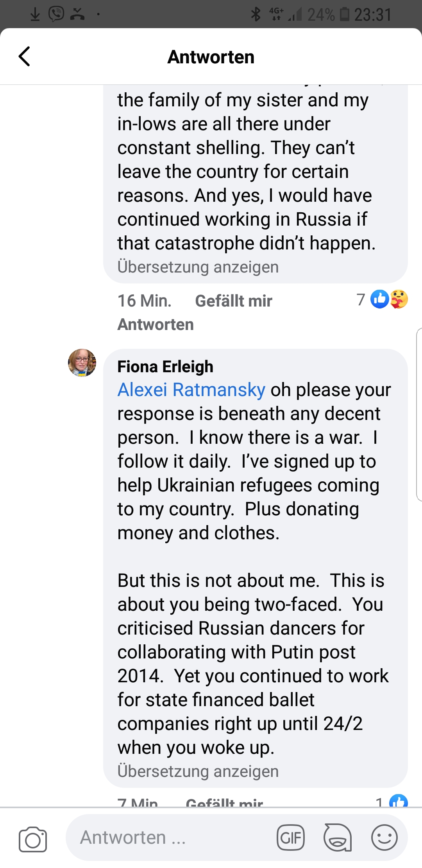Expand translation of the first comment

(198, 267)
